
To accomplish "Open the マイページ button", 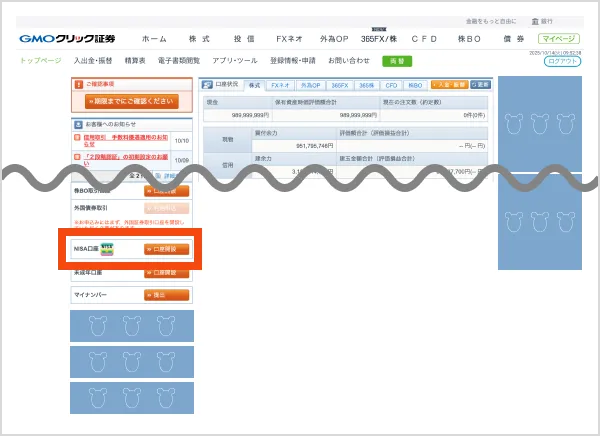I will click(558, 39).
